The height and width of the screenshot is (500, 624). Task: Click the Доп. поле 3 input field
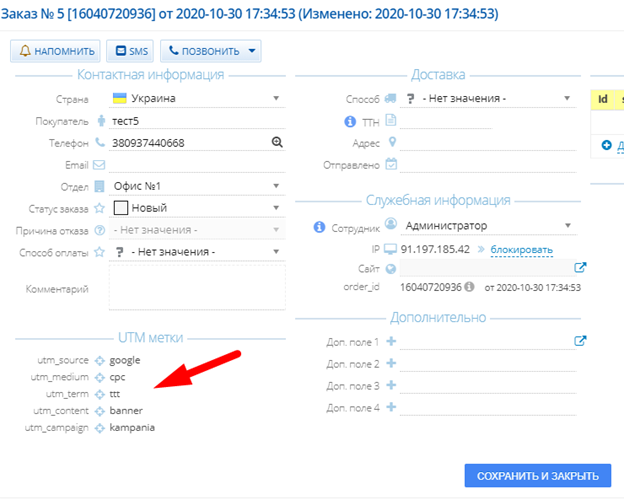(x=488, y=385)
